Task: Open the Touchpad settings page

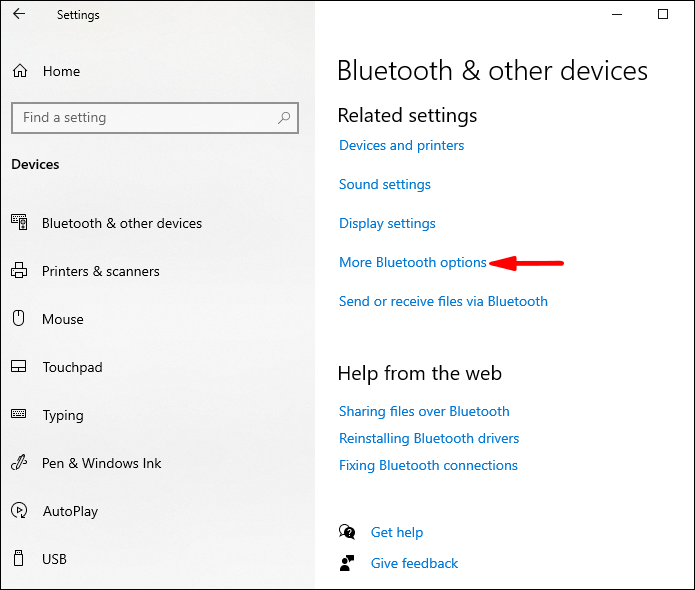Action: pos(72,367)
